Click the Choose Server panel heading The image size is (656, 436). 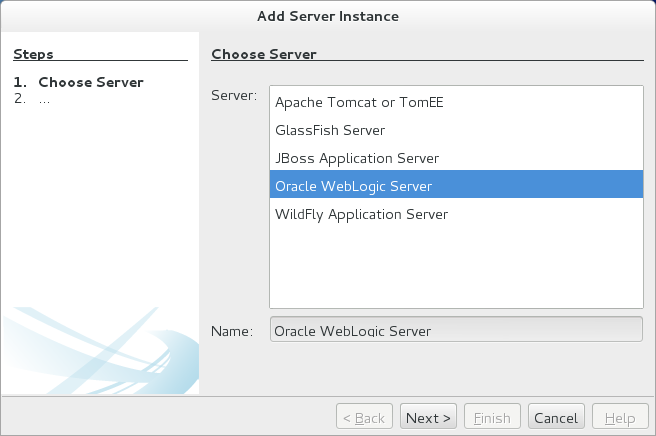265,54
